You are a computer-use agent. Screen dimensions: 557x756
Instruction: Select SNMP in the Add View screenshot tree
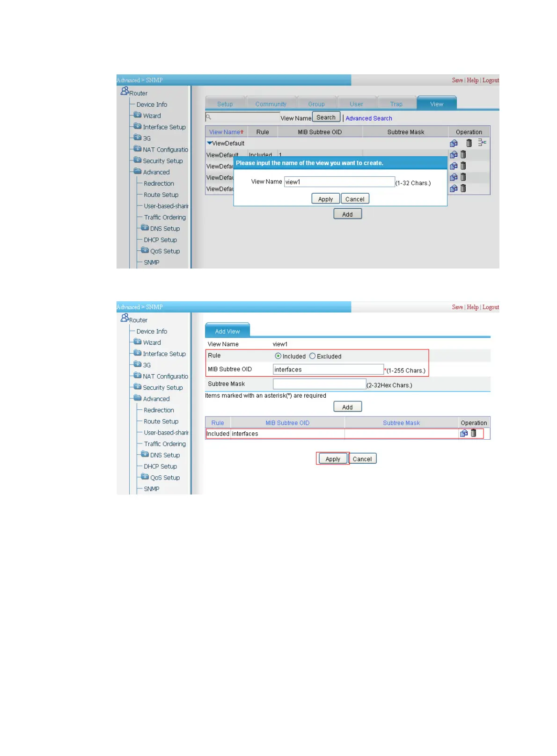pos(151,488)
